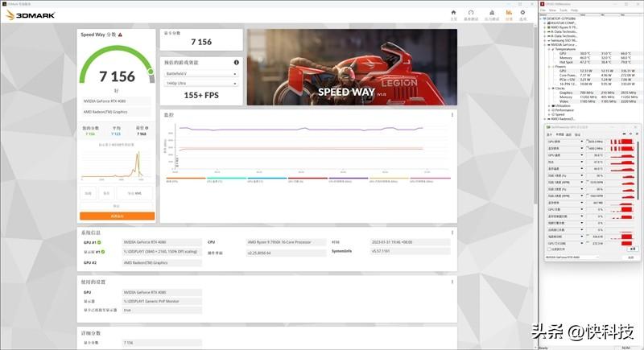Open the 1440p Ultra resolution dropdown
This screenshot has width=644, height=350.
200,84
